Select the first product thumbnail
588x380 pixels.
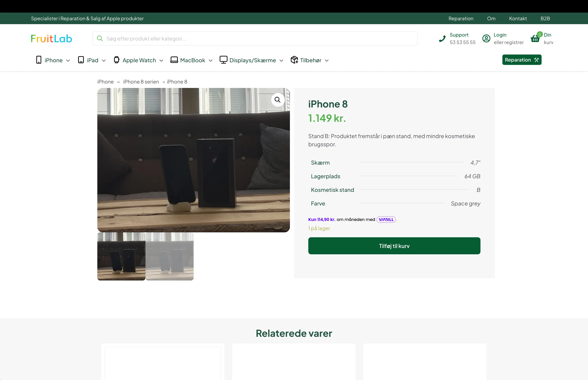(121, 256)
